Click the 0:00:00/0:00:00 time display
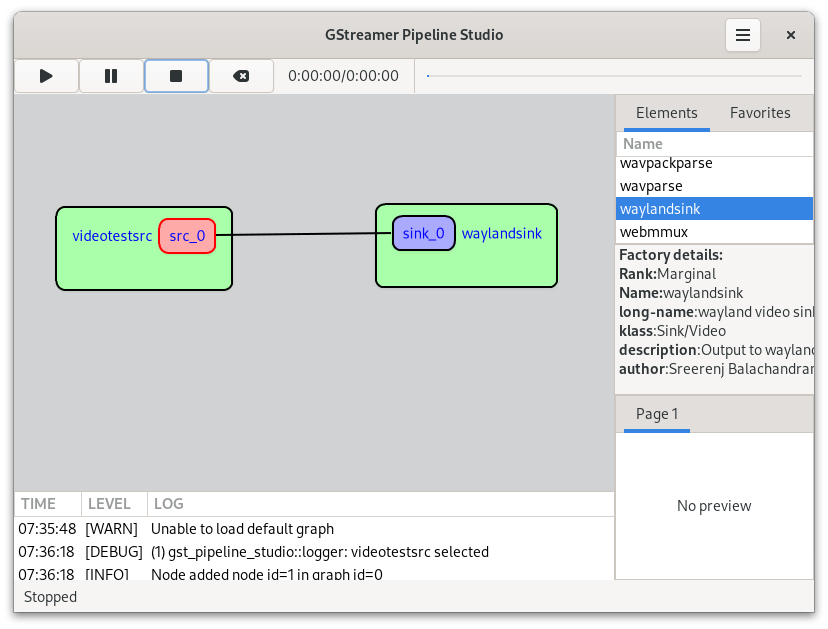This screenshot has height=629, width=828. 343,76
